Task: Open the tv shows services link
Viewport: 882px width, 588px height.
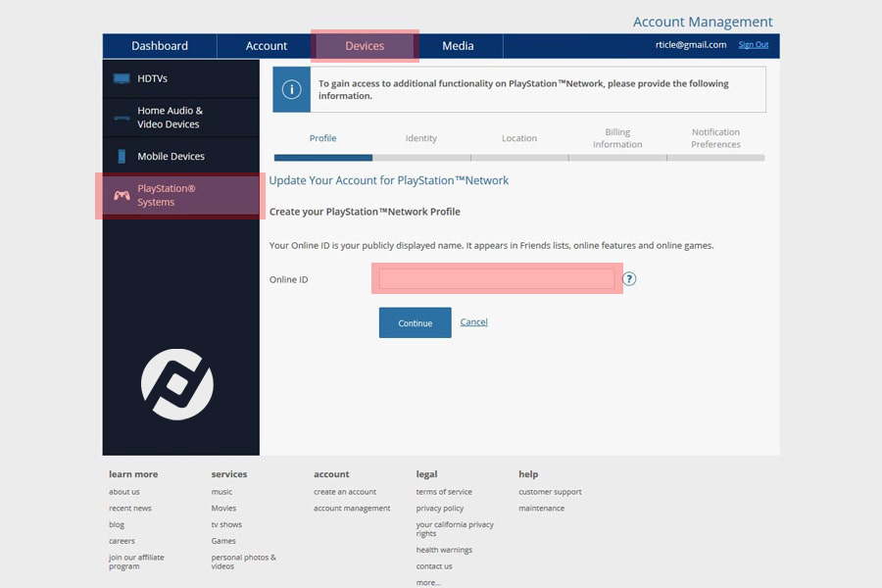Action: (x=226, y=524)
